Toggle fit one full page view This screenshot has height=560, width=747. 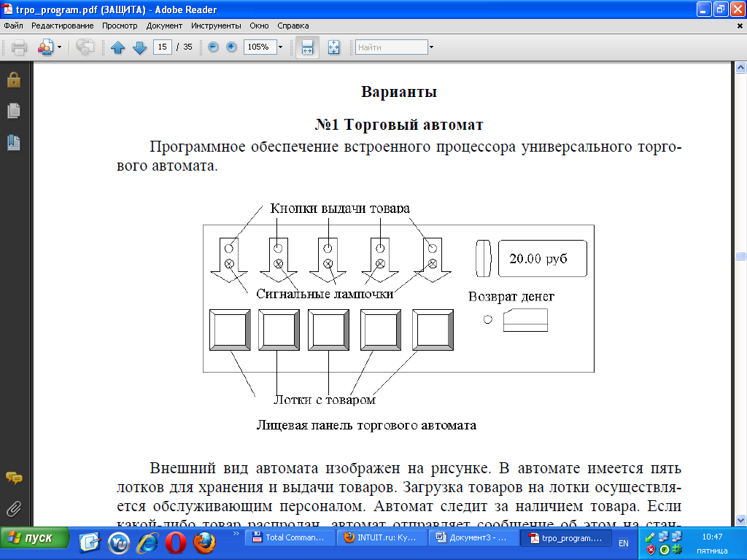tap(334, 47)
